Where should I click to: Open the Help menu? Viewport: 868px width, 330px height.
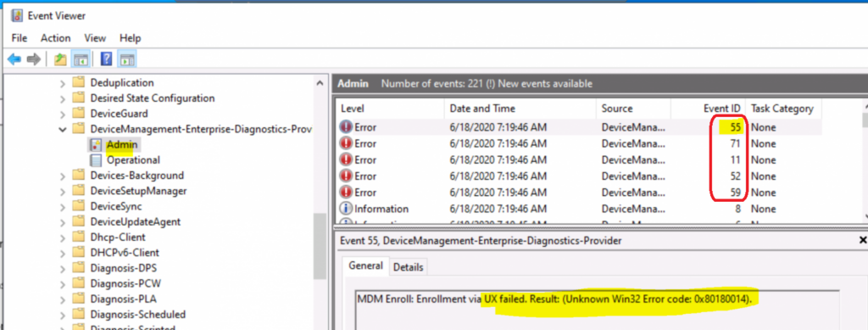[x=131, y=38]
